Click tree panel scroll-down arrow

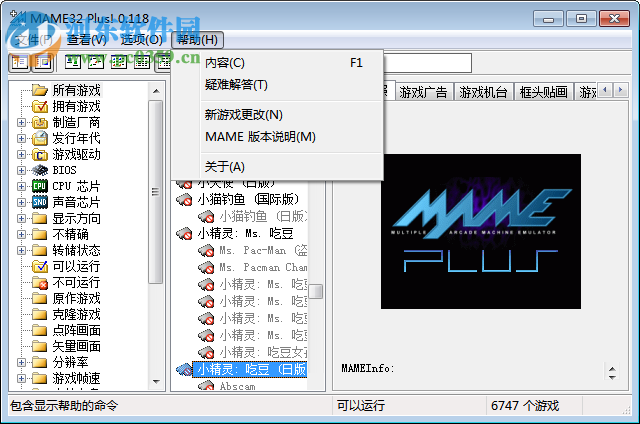click(156, 382)
